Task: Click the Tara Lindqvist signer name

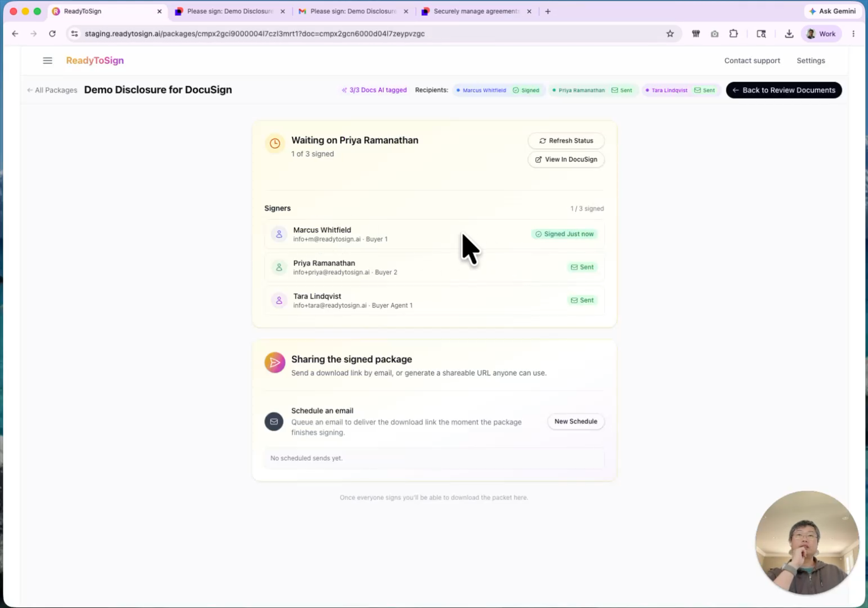Action: tap(317, 297)
